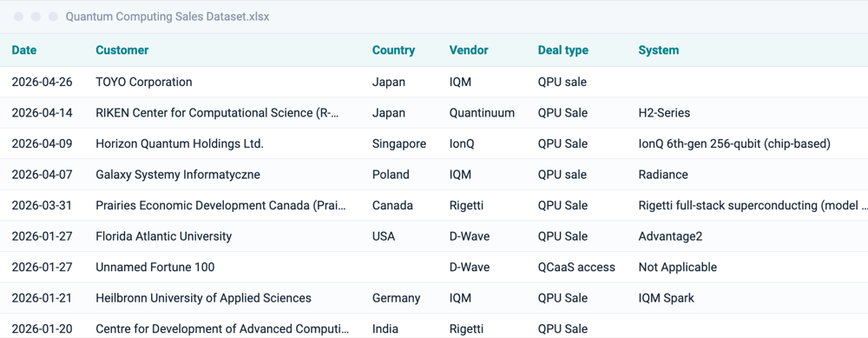Select the Poland country cell

pyautogui.click(x=391, y=176)
